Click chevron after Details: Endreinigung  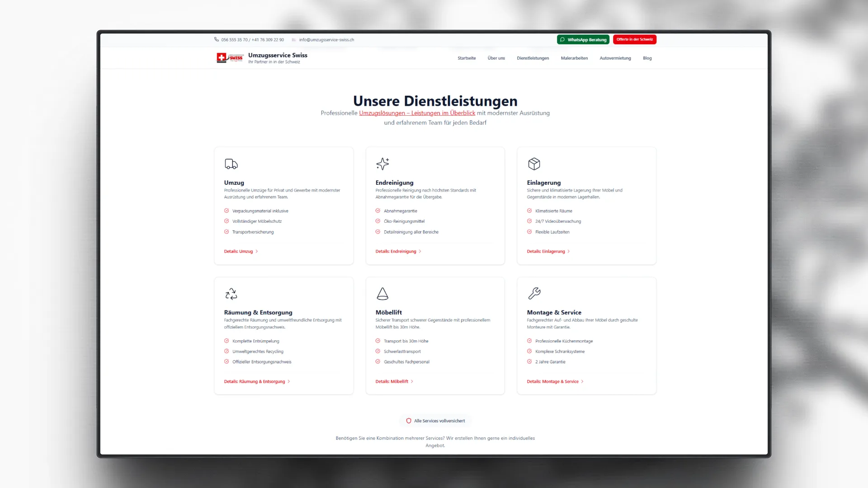(420, 251)
